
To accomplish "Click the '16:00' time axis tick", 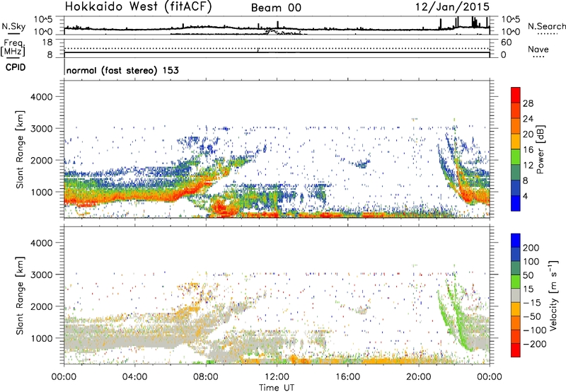I will click(x=347, y=376).
